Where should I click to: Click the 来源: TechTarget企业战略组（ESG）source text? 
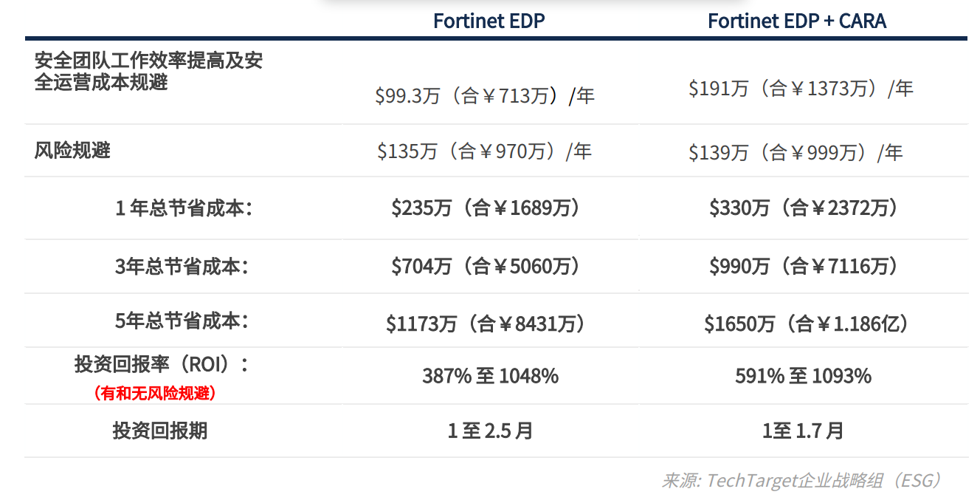[801, 481]
